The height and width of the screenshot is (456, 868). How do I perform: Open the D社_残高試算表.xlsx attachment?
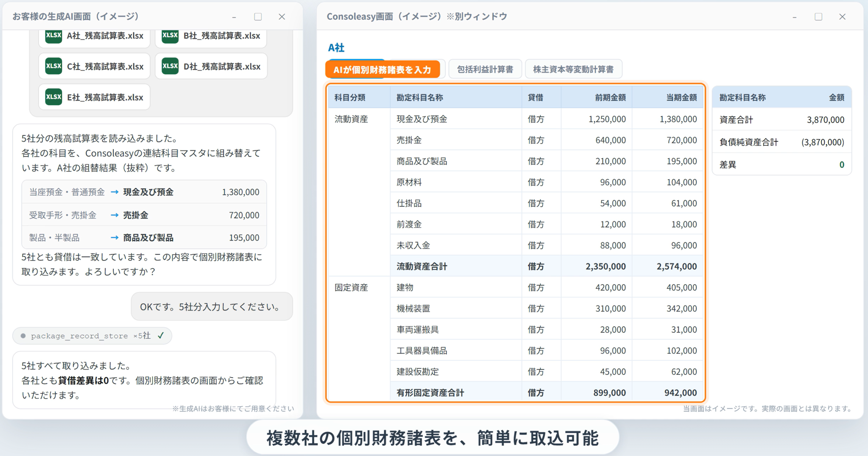[211, 66]
